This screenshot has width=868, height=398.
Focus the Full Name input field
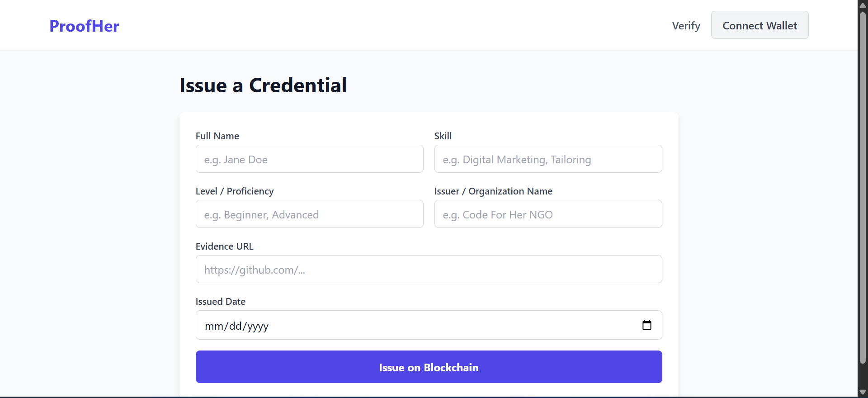[309, 159]
